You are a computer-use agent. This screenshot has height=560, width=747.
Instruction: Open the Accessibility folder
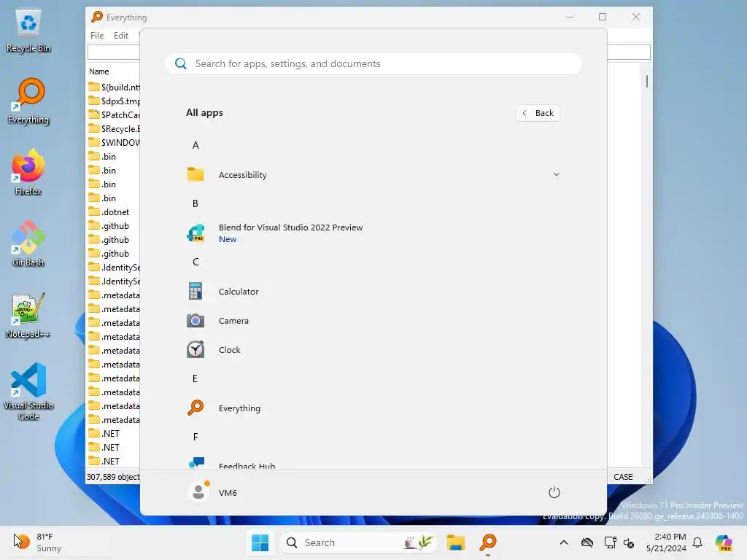pyautogui.click(x=373, y=175)
